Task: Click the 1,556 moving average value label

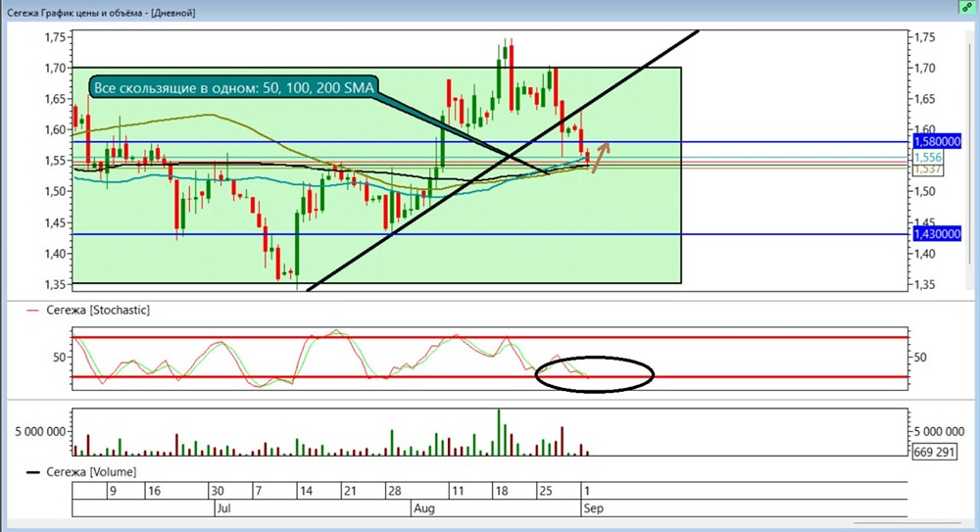Action: 927,158
